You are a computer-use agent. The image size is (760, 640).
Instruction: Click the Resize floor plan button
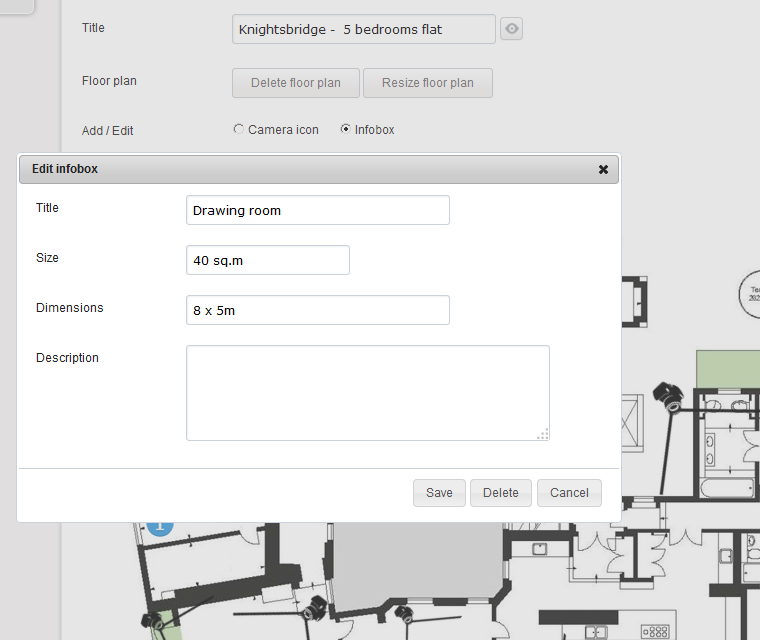coord(428,83)
